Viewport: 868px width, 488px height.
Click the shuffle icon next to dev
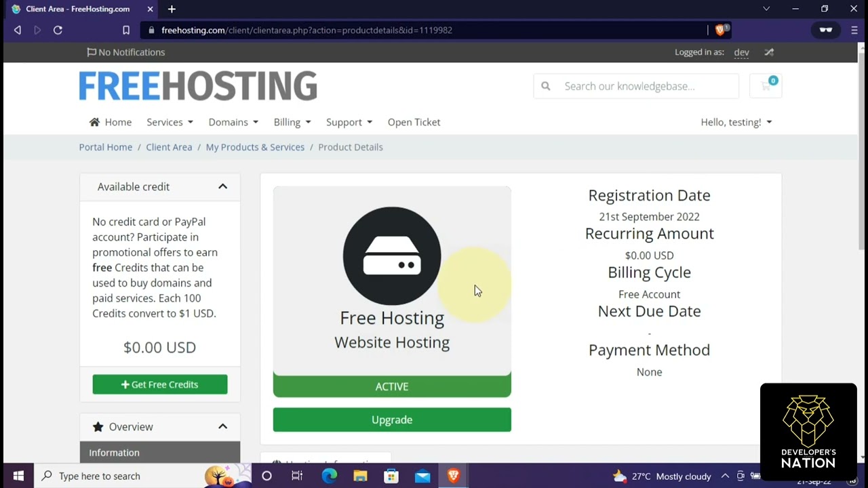(x=769, y=52)
